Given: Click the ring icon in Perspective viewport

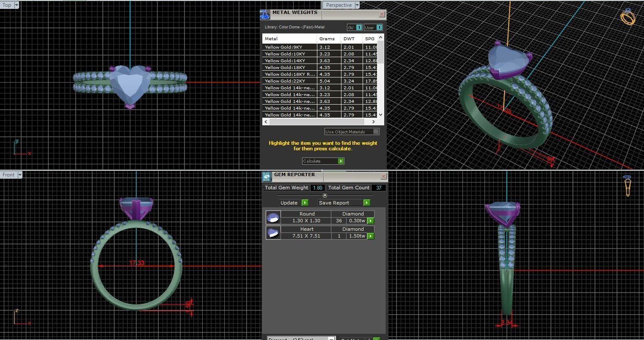Looking at the screenshot, I should tap(628, 17).
